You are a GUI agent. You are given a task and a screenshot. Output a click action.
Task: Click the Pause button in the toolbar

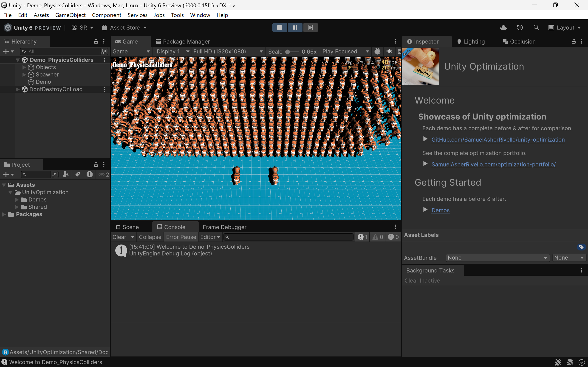(295, 28)
